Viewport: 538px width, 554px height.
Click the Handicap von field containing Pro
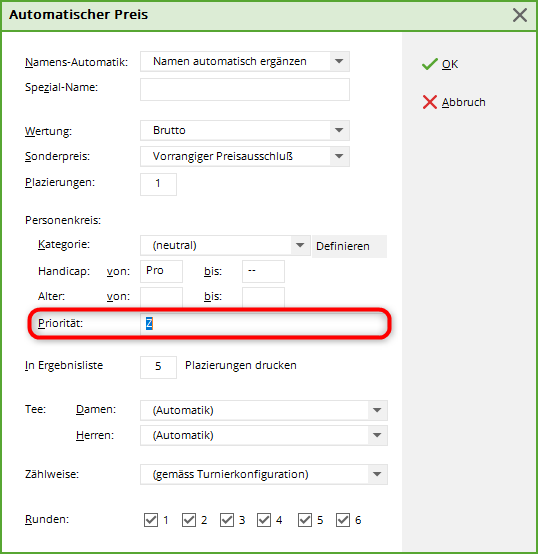161,271
